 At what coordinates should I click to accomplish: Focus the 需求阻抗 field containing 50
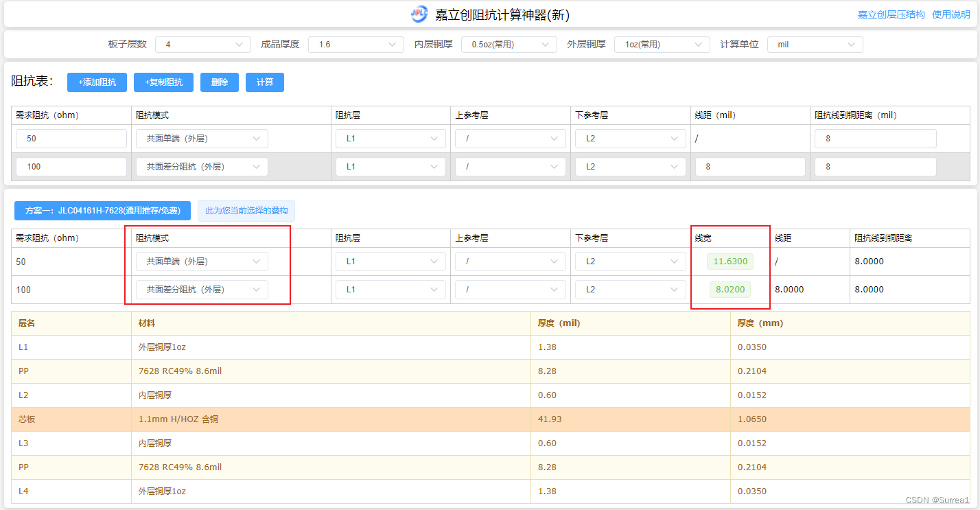71,139
